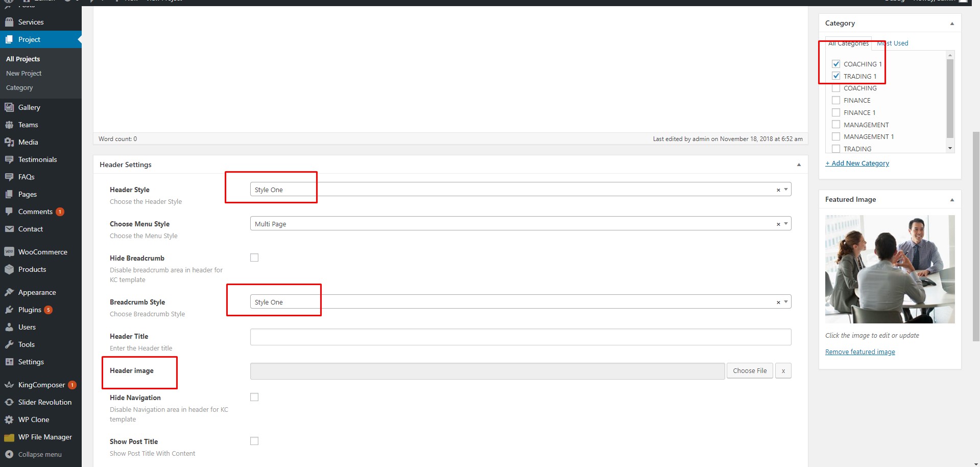Click the Gallery icon in sidebar
Viewport: 980px width, 467px height.
point(9,107)
